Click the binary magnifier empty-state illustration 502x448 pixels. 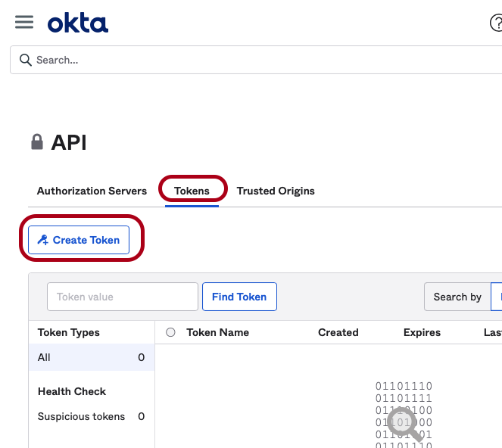[404, 416]
